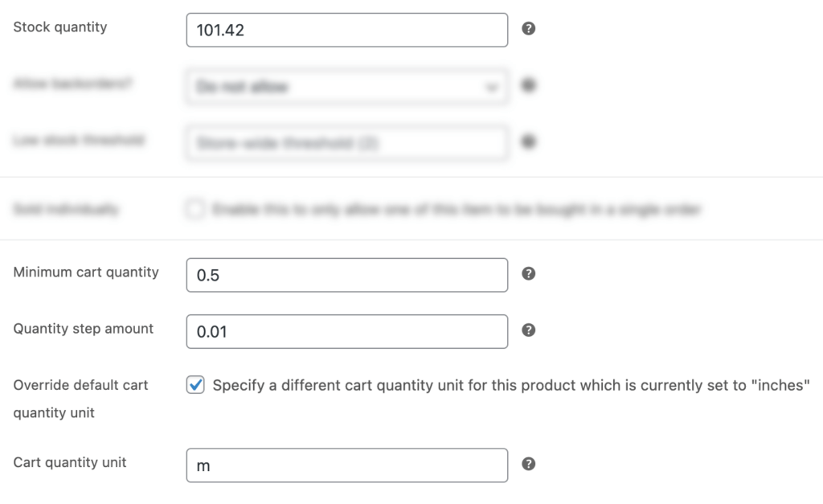Click the Low stock threshold help icon

(x=529, y=141)
